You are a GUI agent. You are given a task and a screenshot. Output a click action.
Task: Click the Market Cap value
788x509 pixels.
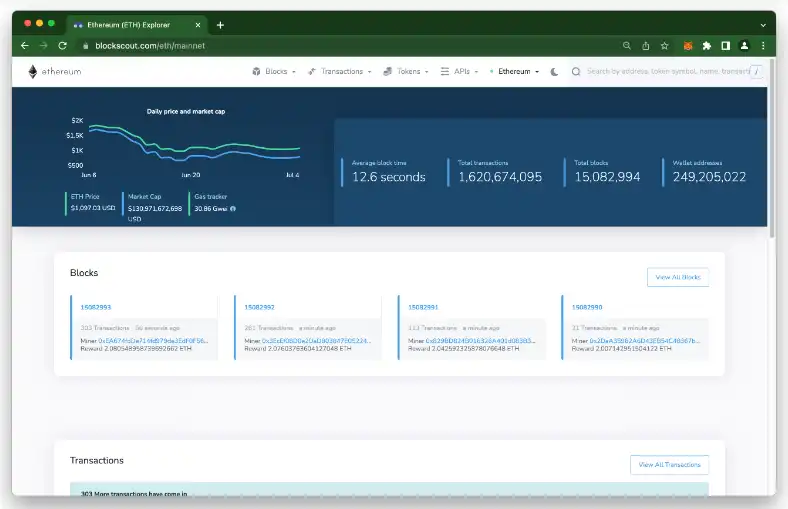[x=155, y=214]
